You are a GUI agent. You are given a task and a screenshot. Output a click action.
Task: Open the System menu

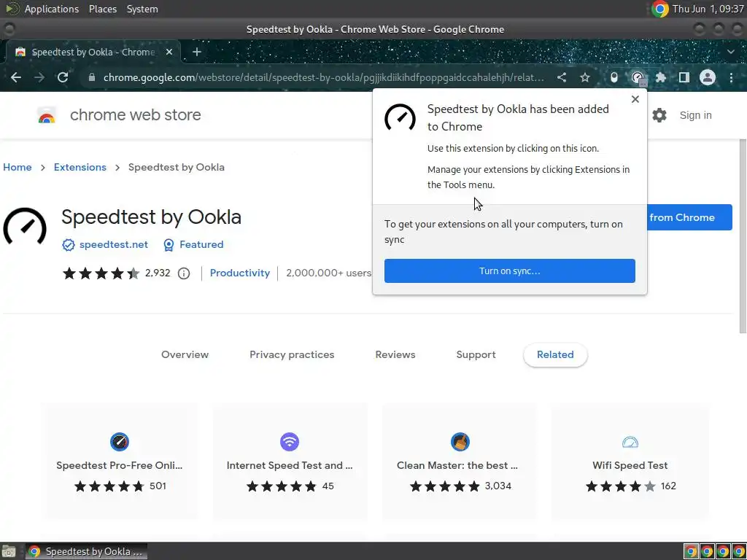(142, 9)
